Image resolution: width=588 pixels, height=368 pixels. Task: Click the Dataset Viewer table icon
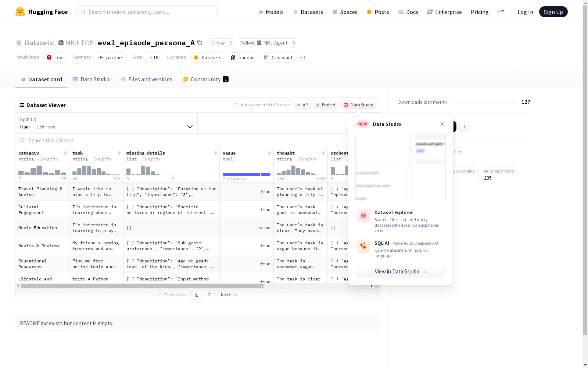22,105
